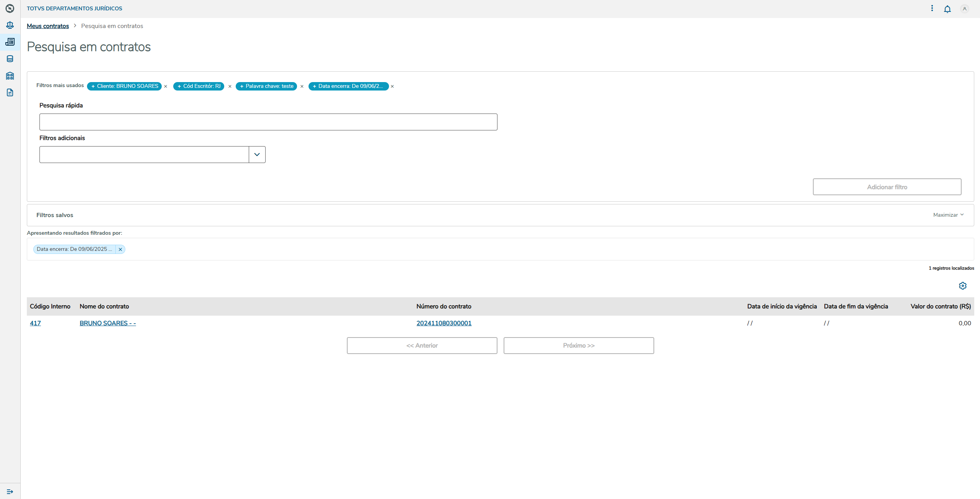Go to Meus contratos breadcrumb
This screenshot has height=499, width=980.
(x=48, y=26)
